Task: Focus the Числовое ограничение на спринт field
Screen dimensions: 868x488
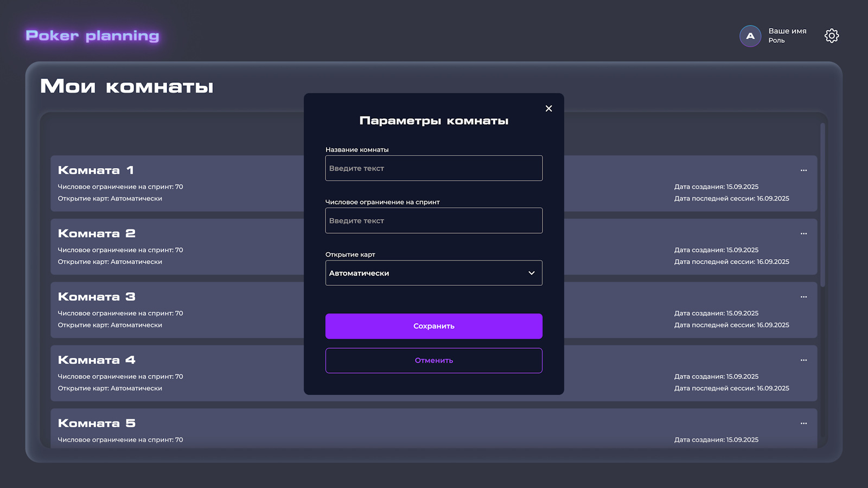Action: (x=433, y=221)
